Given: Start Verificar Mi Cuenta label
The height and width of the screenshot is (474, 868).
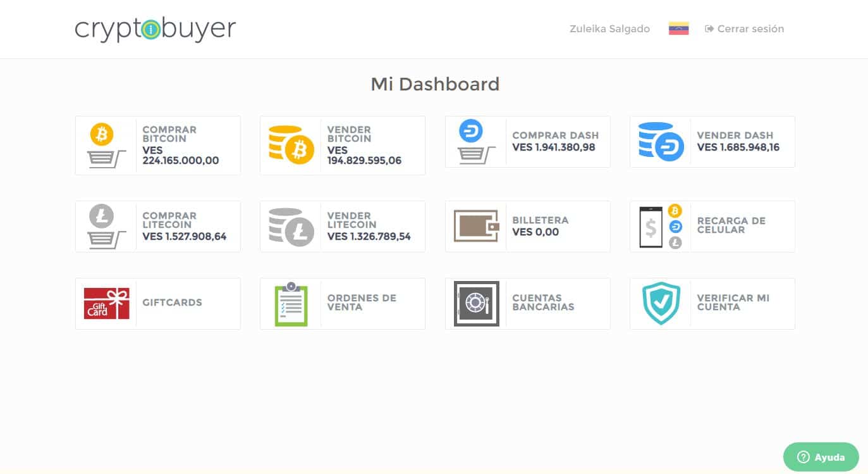Looking at the screenshot, I should click(733, 302).
